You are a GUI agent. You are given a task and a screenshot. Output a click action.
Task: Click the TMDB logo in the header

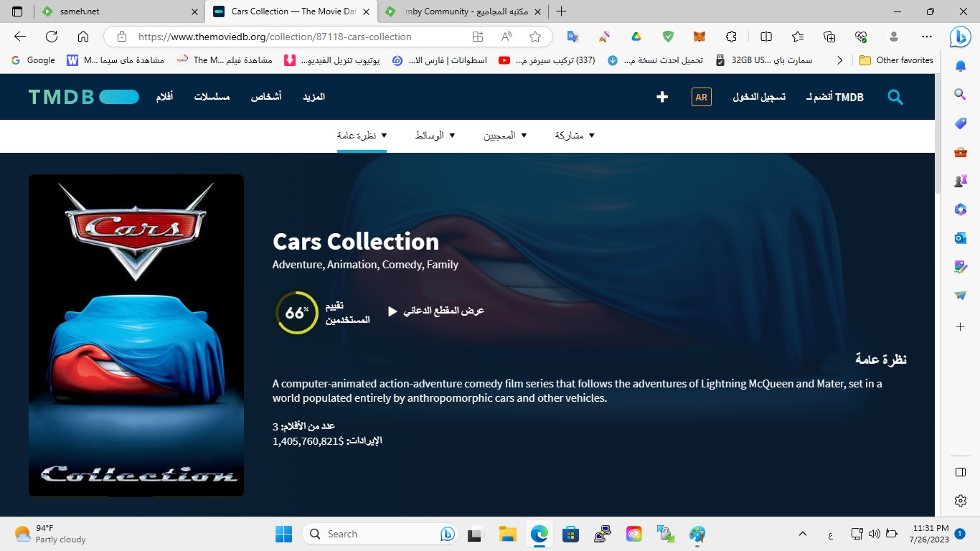click(x=83, y=97)
